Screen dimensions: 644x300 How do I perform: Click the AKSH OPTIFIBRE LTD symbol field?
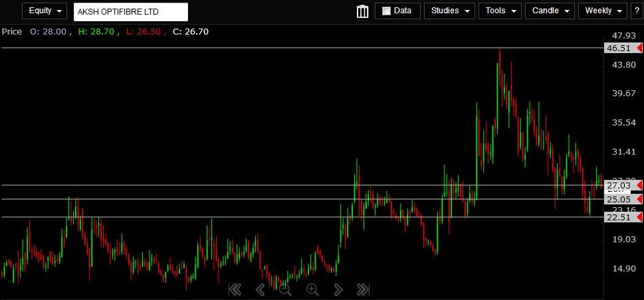click(130, 12)
